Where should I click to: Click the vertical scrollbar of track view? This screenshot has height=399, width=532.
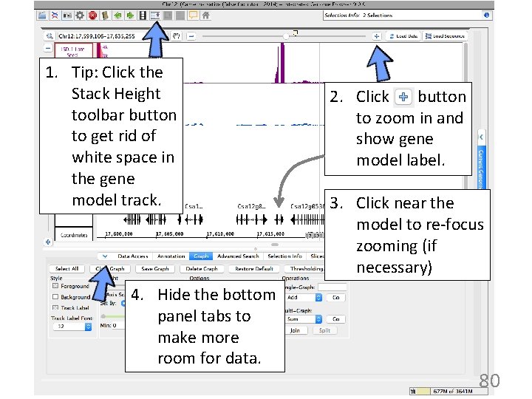[465, 115]
